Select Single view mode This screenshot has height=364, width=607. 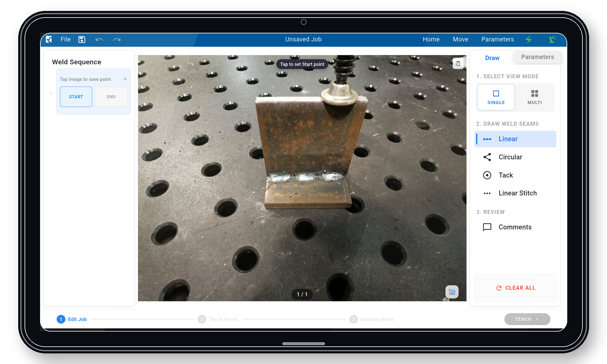pyautogui.click(x=496, y=97)
